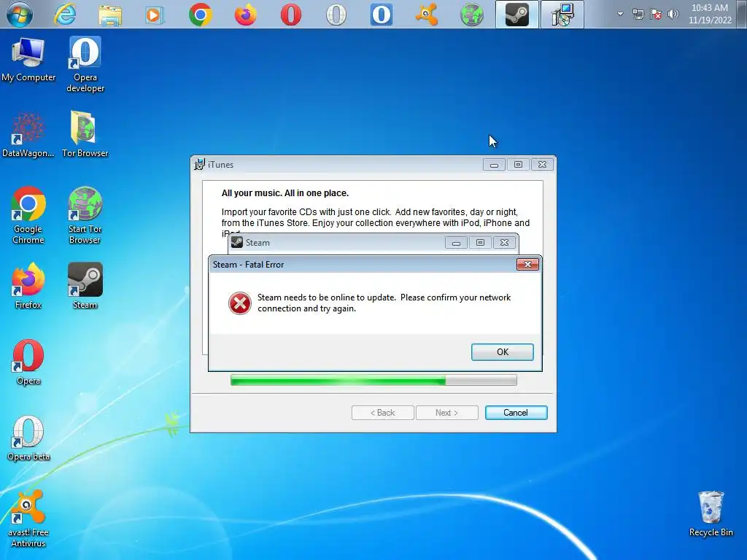Select Google Chrome desktop shortcut
Viewport: 747px width, 560px height.
[28, 215]
